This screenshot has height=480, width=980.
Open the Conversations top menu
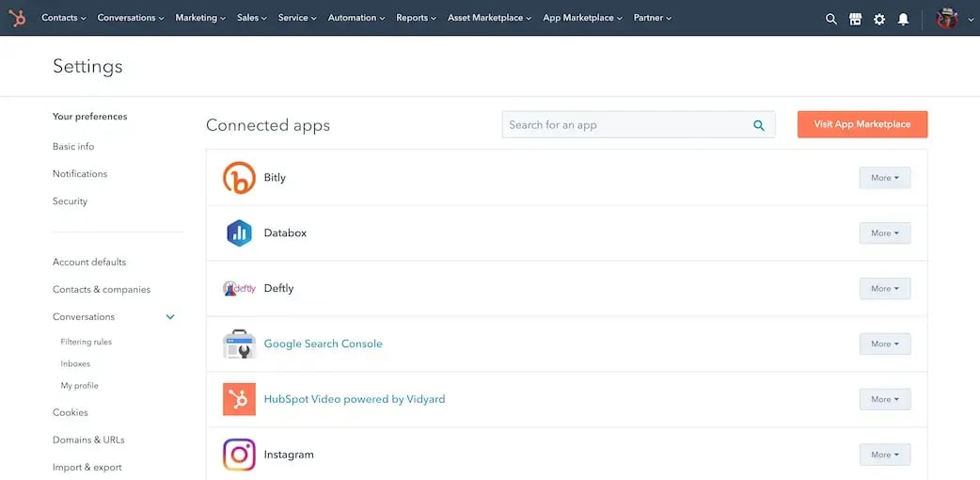click(131, 18)
